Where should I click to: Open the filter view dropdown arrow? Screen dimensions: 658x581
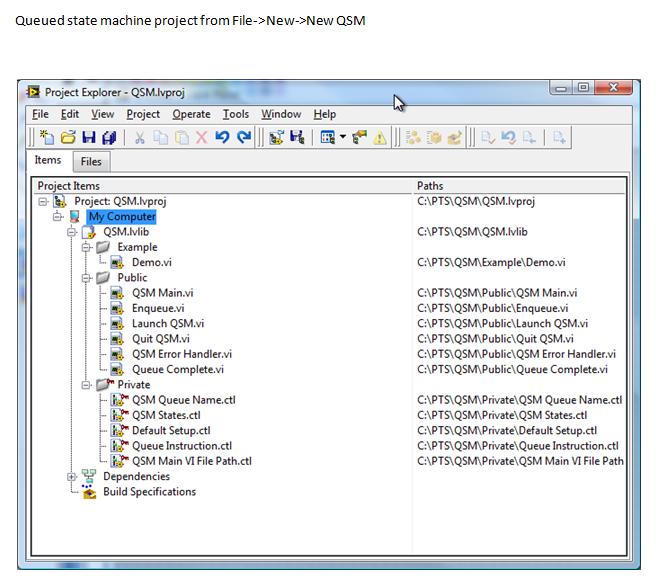(343, 137)
